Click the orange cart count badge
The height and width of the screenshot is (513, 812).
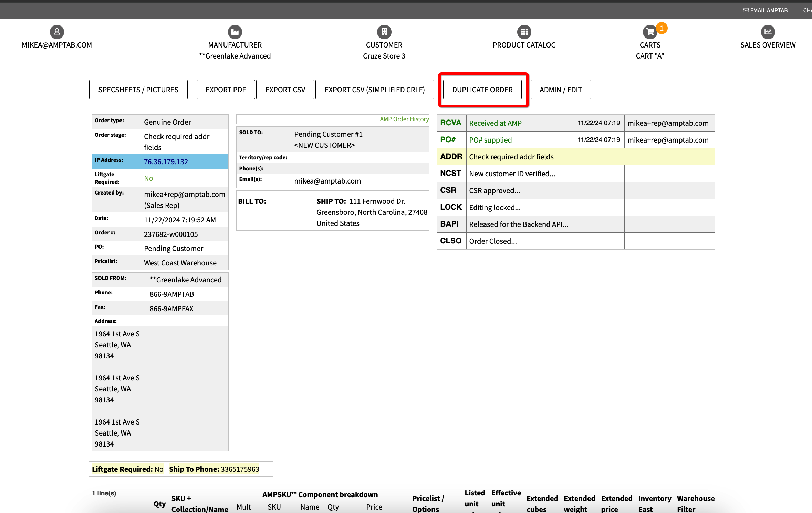662,28
